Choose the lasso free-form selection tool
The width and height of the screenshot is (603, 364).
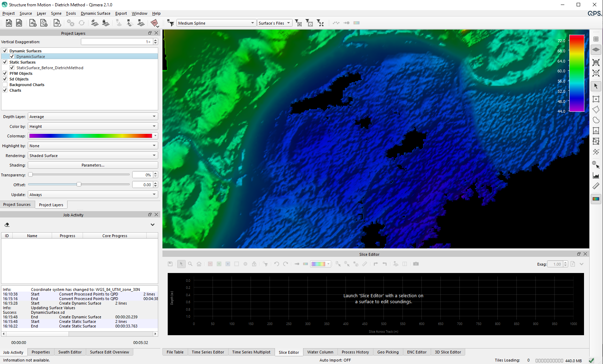(596, 120)
